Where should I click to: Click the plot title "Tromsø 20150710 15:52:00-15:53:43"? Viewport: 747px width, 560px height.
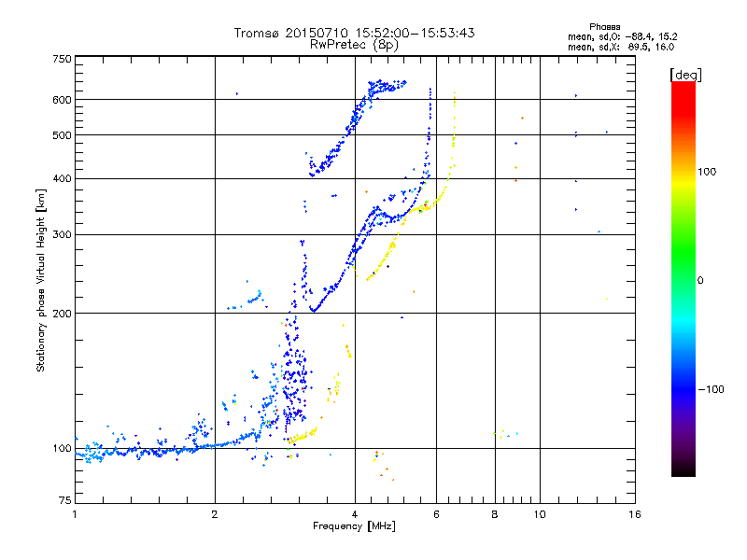pos(354,33)
